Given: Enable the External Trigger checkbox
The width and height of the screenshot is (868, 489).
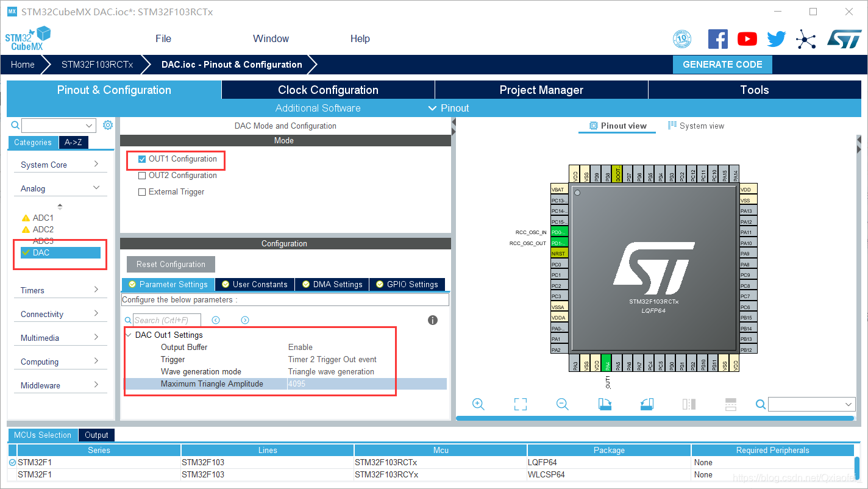Looking at the screenshot, I should click(142, 192).
